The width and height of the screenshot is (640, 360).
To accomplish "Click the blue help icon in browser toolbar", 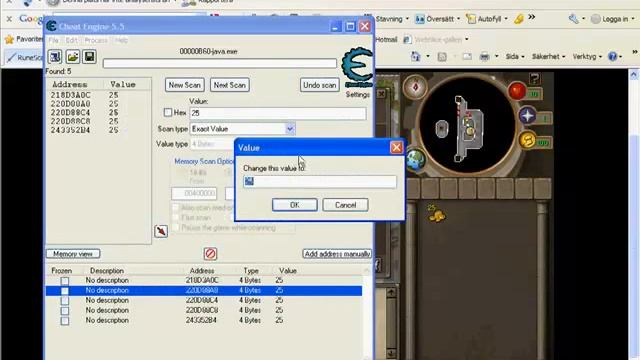I will (612, 57).
